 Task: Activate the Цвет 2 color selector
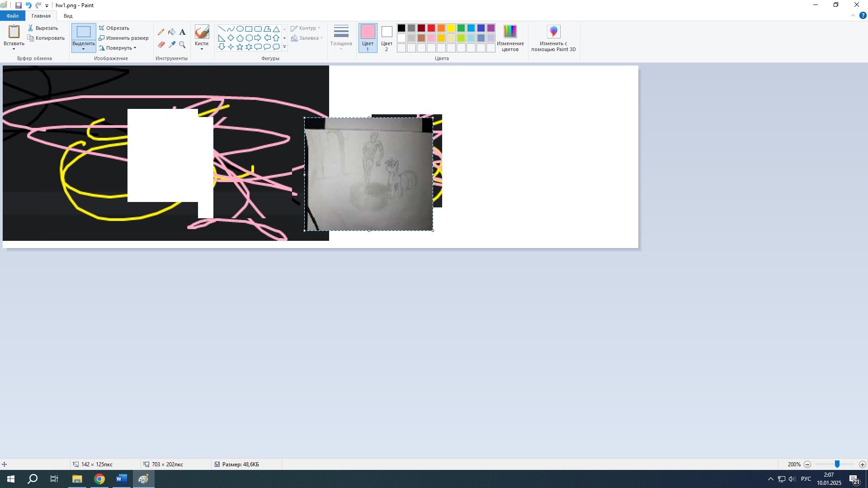387,38
